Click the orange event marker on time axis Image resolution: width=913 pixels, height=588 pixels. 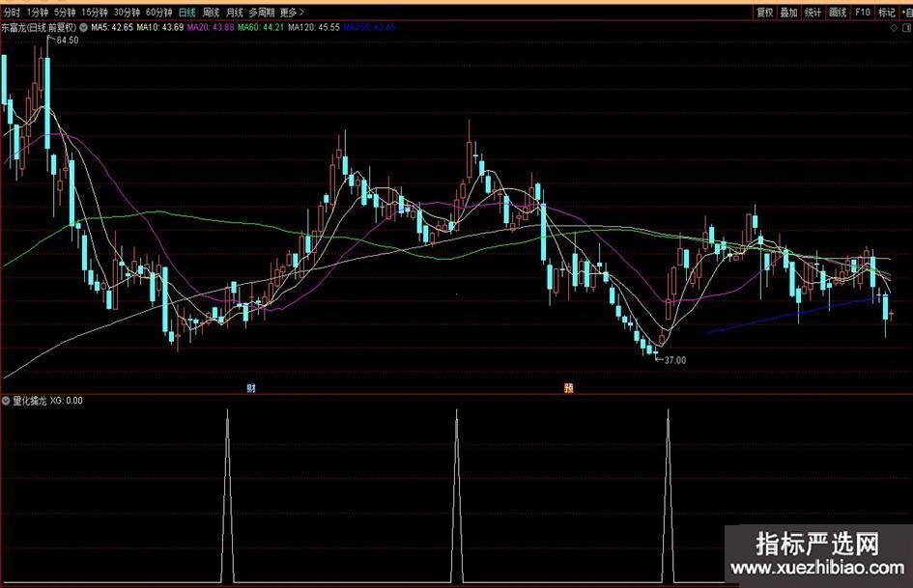click(568, 388)
